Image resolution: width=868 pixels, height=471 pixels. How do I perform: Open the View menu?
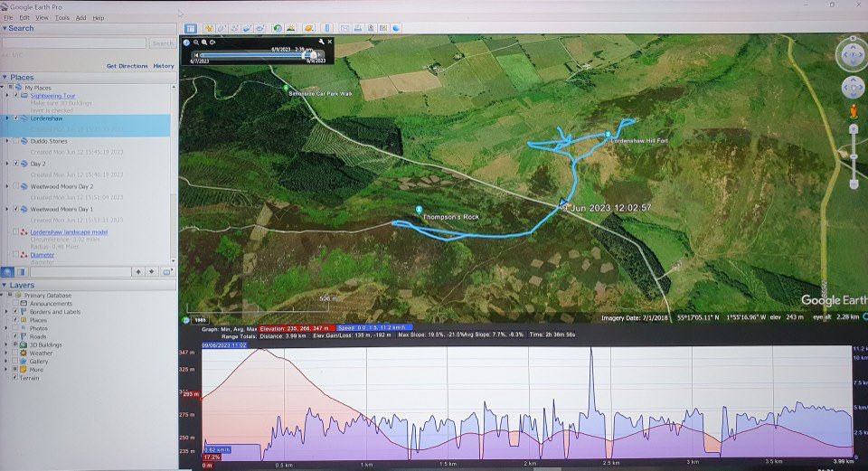pyautogui.click(x=43, y=17)
